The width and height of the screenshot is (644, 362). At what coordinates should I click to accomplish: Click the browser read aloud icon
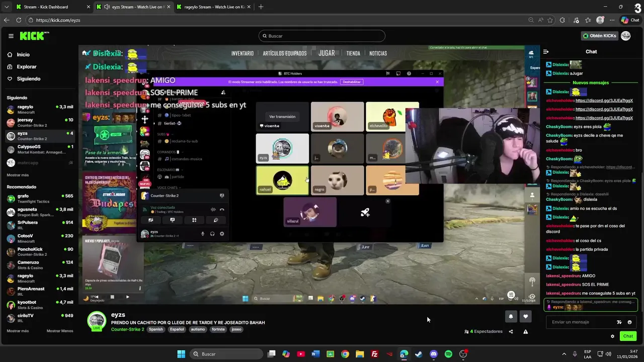pos(540,20)
